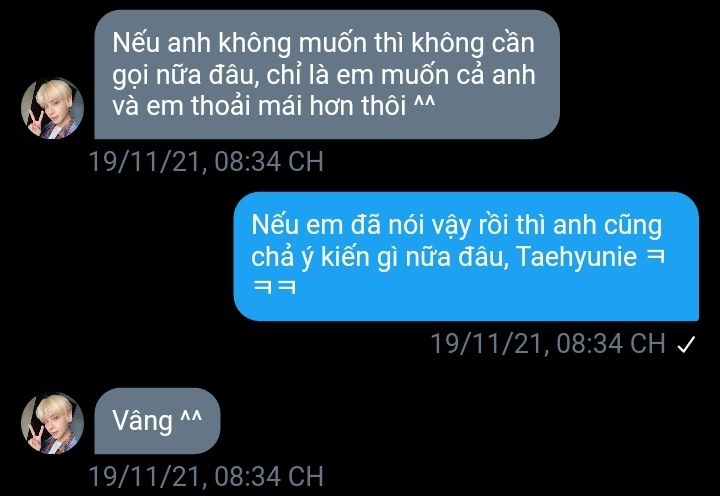Select the blue message starting "Nếu em đã nói vậy"

click(x=466, y=256)
